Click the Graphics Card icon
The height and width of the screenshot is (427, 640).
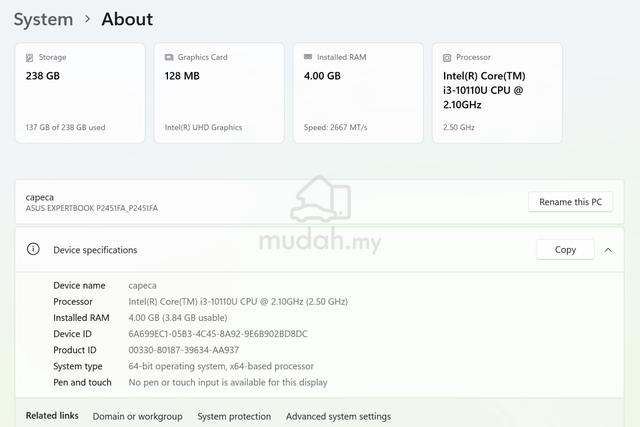pyautogui.click(x=169, y=57)
